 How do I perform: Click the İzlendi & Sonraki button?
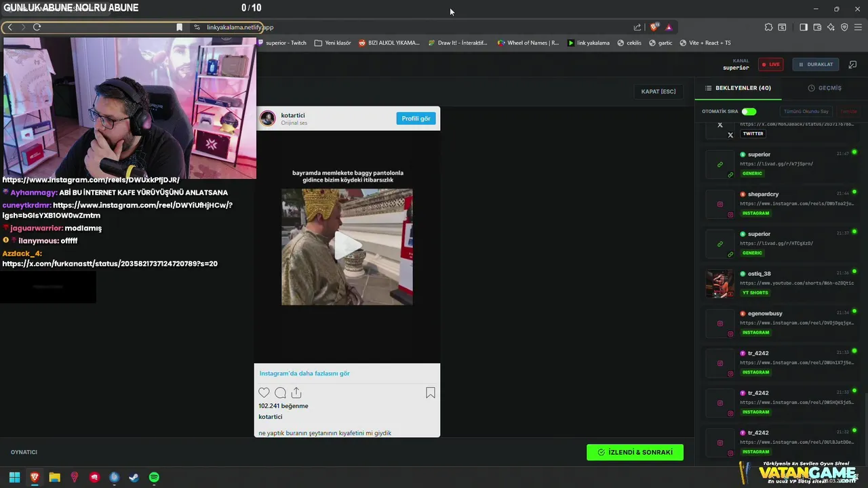tap(635, 452)
